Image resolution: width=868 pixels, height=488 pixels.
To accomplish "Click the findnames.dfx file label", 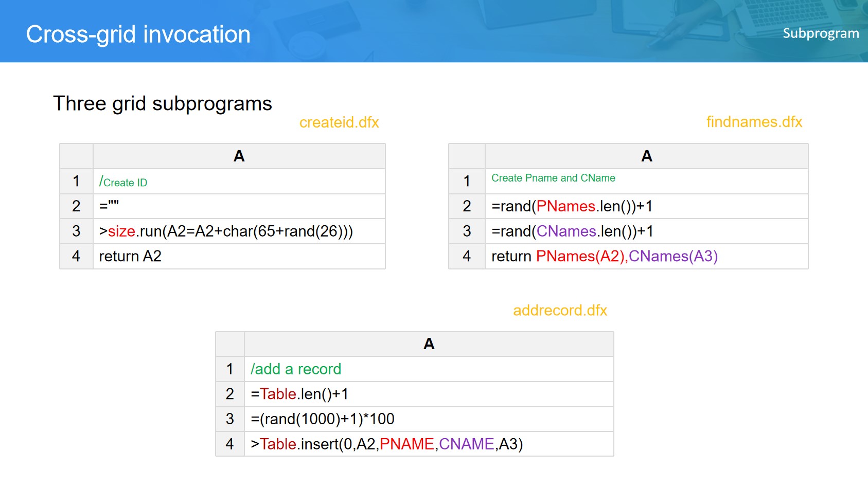I will (x=754, y=122).
